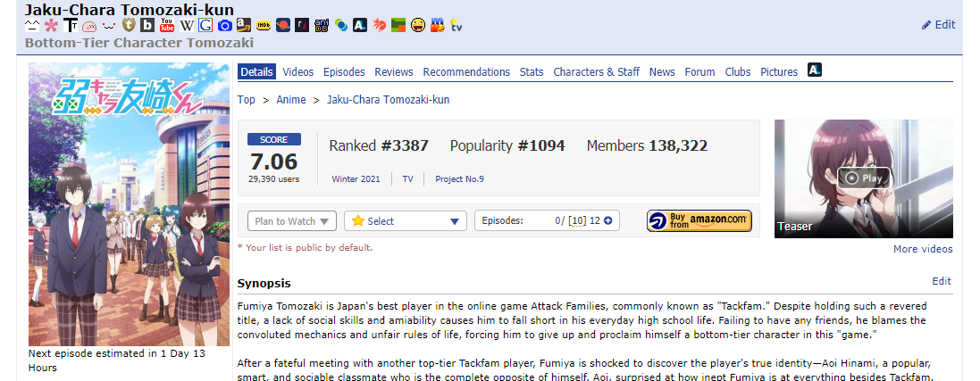Open the Episodes tab
Image resolution: width=980 pixels, height=381 pixels.
pyautogui.click(x=344, y=71)
